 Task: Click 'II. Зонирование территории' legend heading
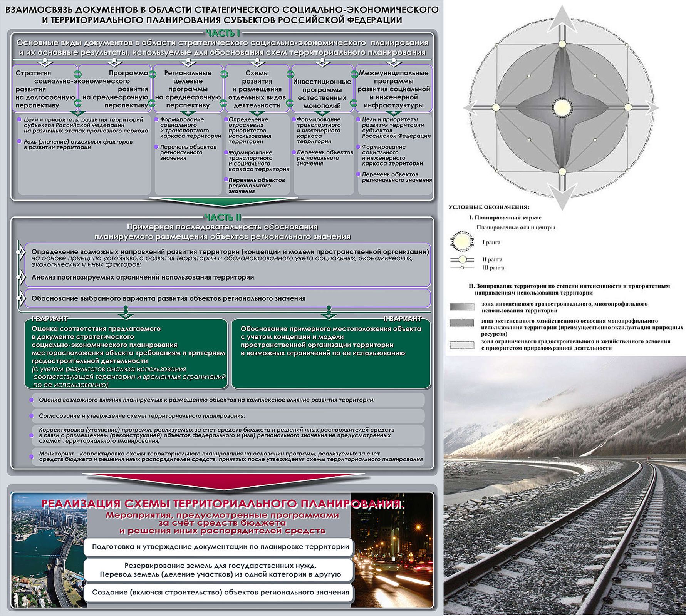[x=569, y=289]
